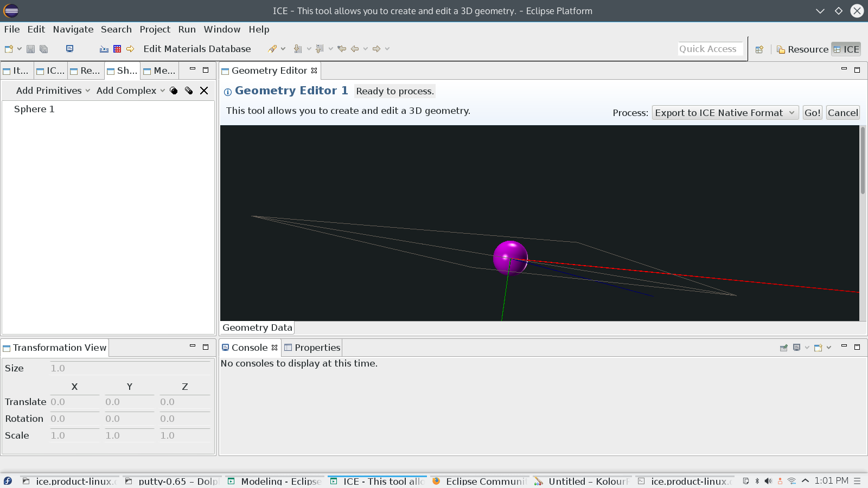
Task: Open the Open Console dropdown arrow
Action: pyautogui.click(x=829, y=348)
